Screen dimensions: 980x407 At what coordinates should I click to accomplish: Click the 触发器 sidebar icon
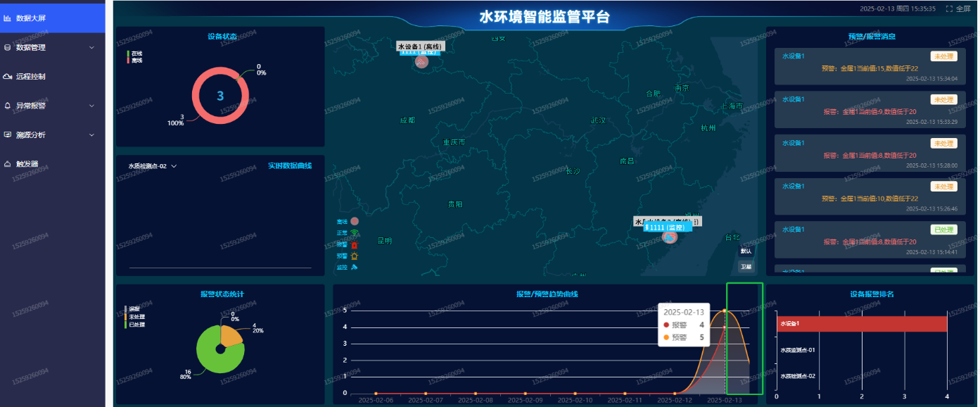point(8,164)
